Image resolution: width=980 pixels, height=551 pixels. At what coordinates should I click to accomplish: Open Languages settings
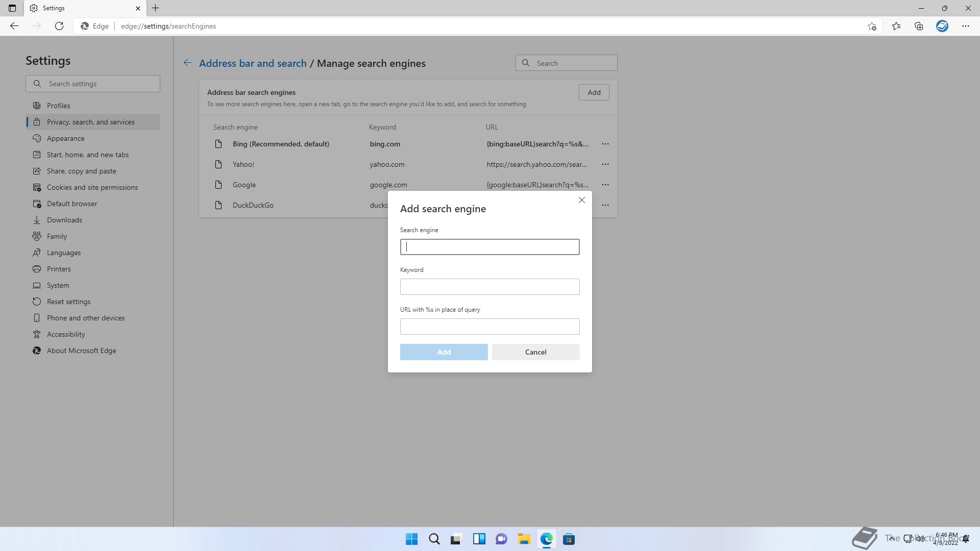[x=93, y=253]
